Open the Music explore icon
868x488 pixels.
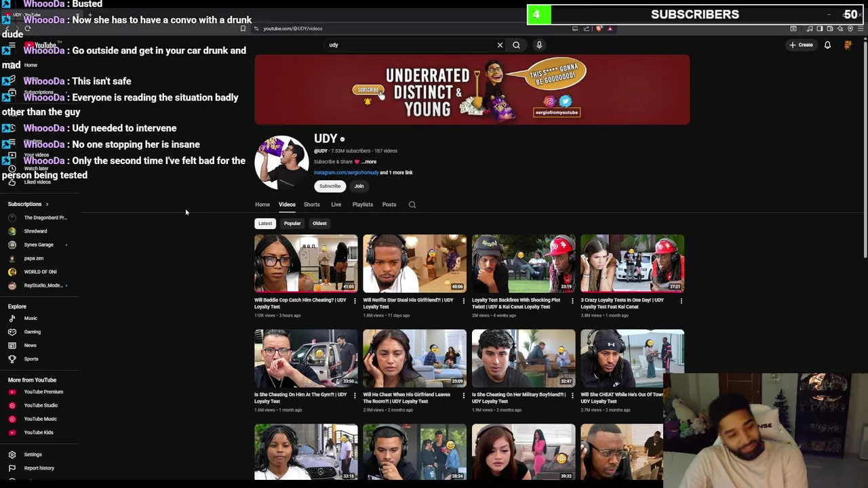coord(12,319)
